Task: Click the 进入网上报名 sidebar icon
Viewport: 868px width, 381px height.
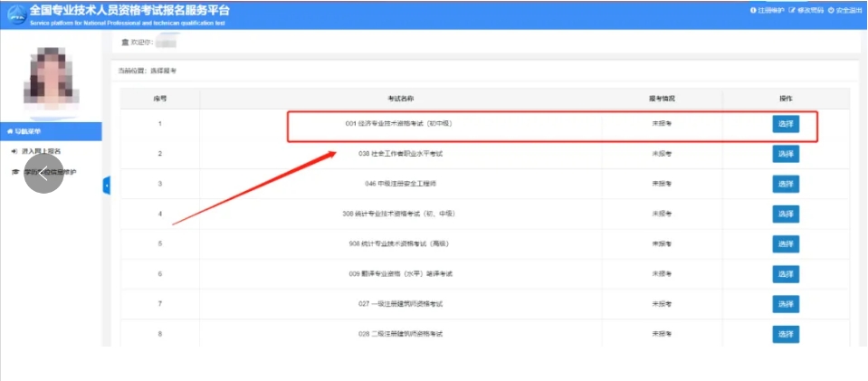Action: (14, 151)
